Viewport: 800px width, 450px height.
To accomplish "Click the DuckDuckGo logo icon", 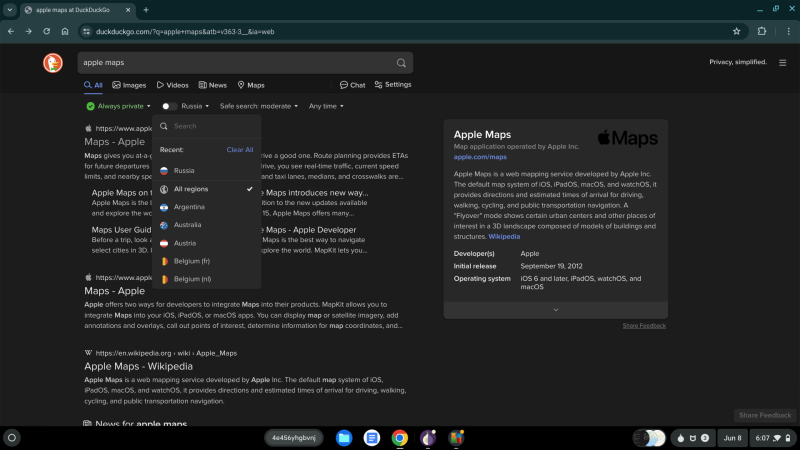I will click(x=53, y=63).
